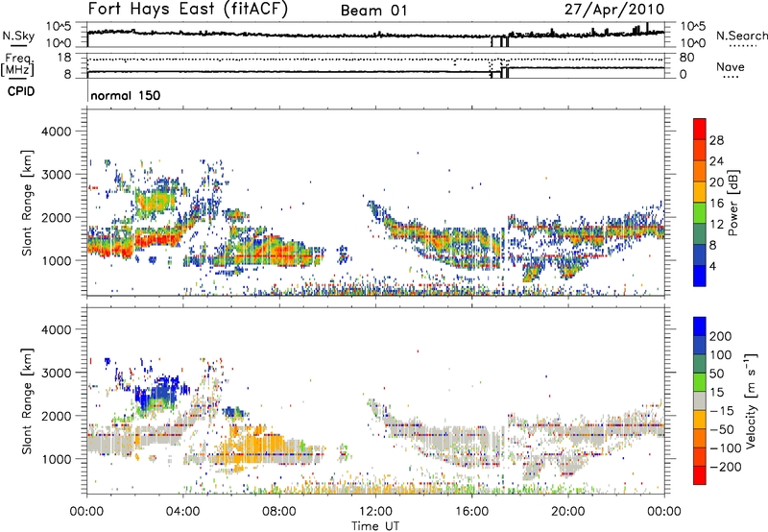Click the '18' frequency axis value
This screenshot has width=768, height=532.
64,58
